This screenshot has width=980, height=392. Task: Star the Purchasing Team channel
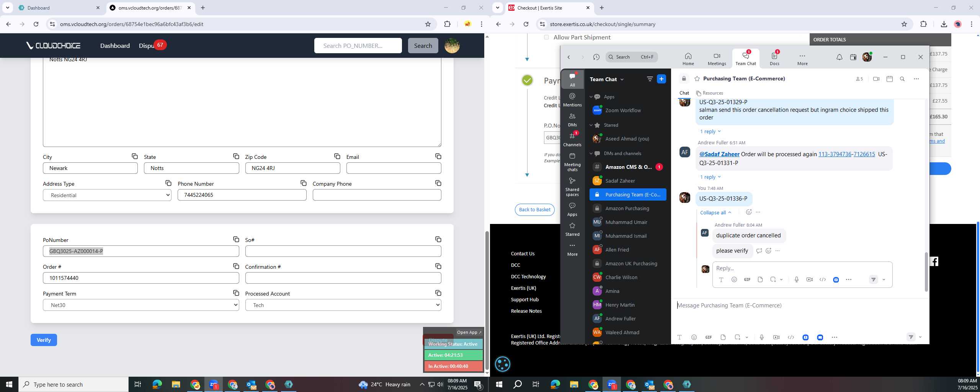pos(697,79)
